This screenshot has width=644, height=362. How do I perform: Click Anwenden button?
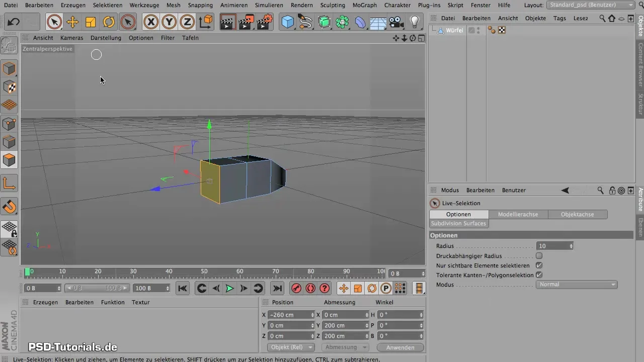tap(400, 347)
